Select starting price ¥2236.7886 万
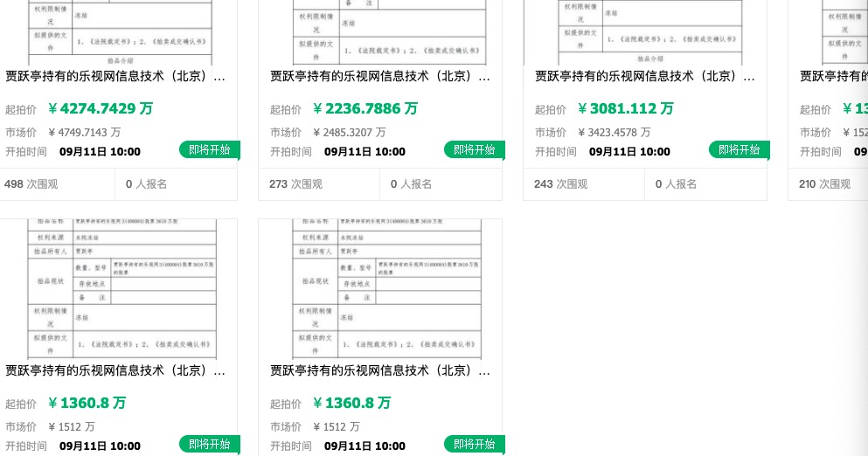This screenshot has width=868, height=456. pyautogui.click(x=365, y=108)
